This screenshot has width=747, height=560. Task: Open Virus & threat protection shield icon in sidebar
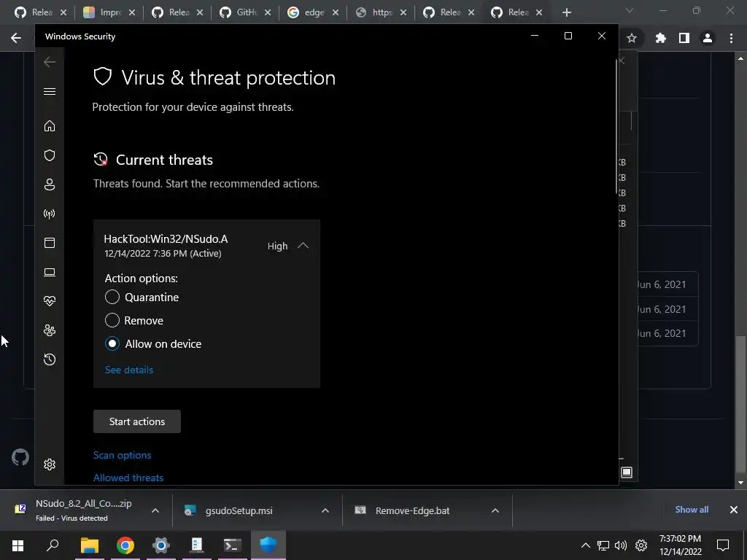50,155
